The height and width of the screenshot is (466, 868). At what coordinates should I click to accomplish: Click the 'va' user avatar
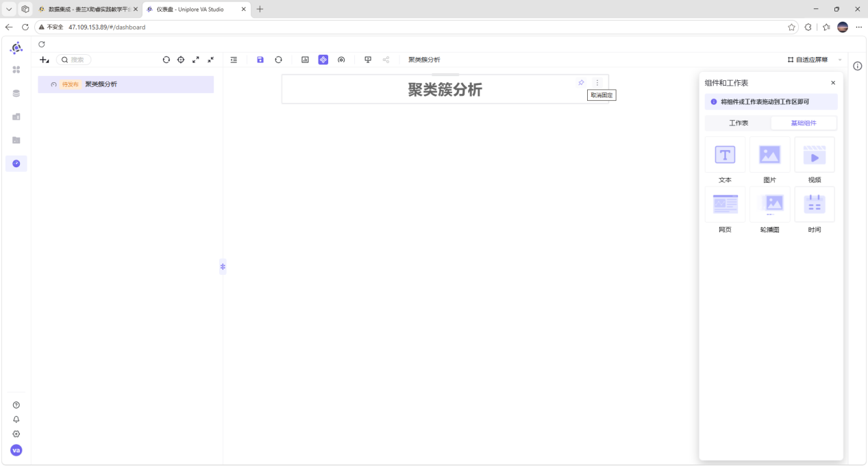[x=16, y=450]
